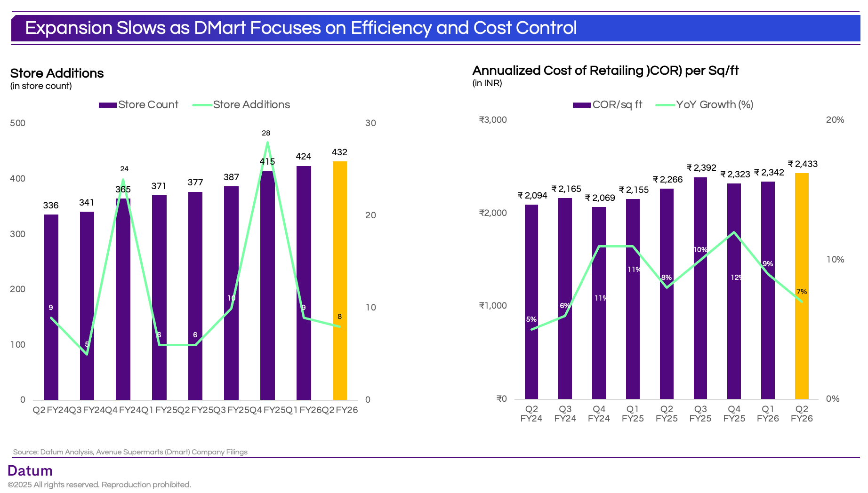Select the Q2 FY24 store count bar labeled 336
Viewport: 868px width, 493px height.
(x=51, y=307)
